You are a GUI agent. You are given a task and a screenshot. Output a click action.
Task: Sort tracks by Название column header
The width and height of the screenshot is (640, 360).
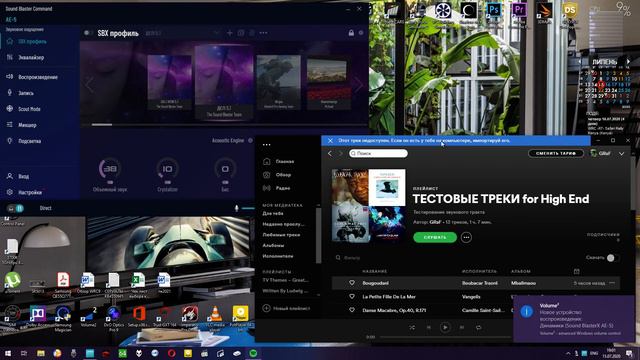pyautogui.click(x=374, y=271)
